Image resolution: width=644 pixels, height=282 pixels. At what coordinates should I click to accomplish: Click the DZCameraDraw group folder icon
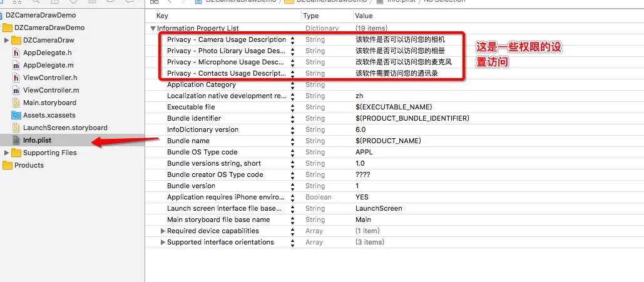(x=16, y=40)
